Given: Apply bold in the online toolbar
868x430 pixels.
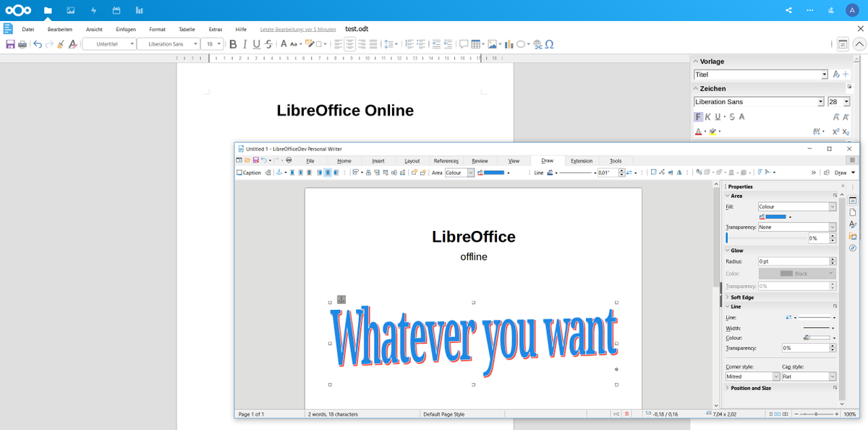Looking at the screenshot, I should 233,44.
